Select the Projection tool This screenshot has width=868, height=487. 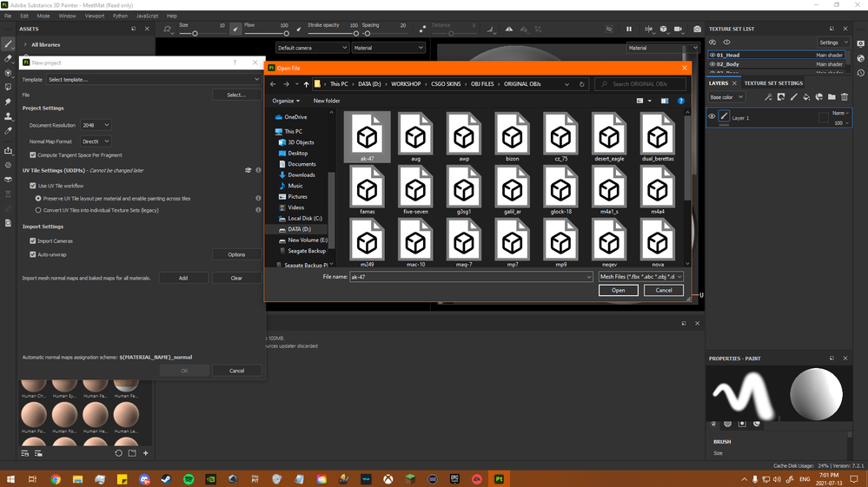pos(8,73)
